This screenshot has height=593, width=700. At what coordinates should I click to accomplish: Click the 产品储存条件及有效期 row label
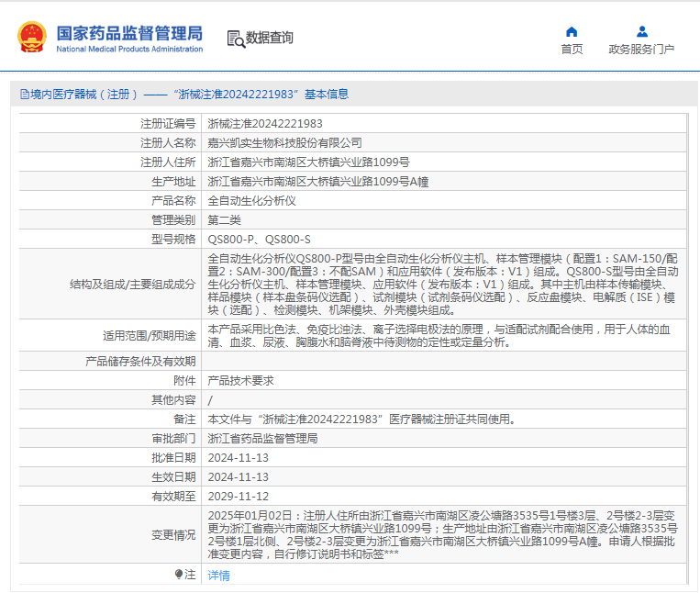(140, 361)
